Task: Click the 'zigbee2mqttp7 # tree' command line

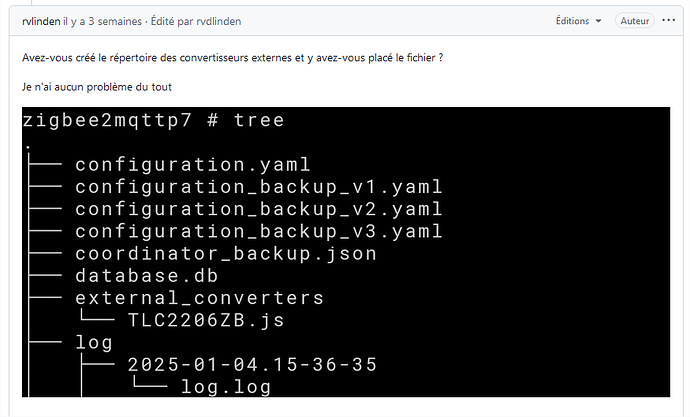Action: [153, 120]
